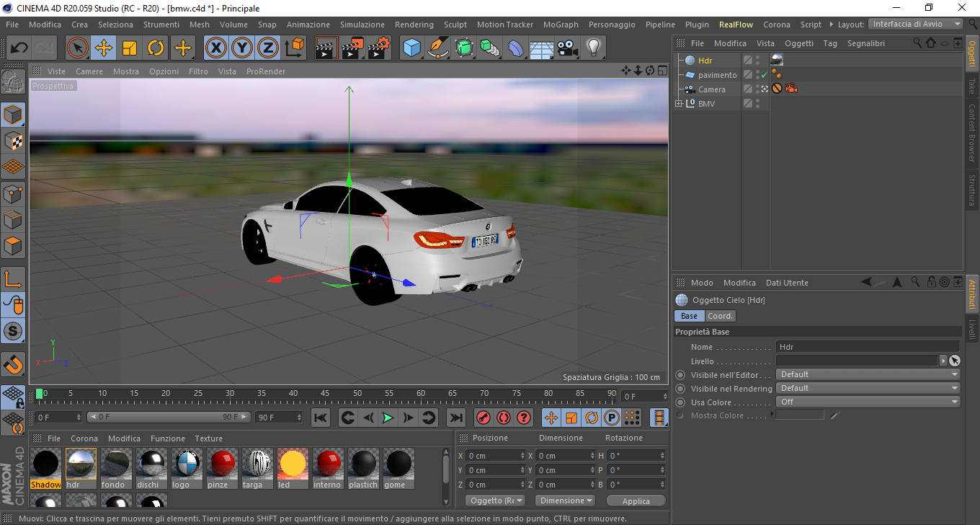Select the Camera protection tag
The width and height of the screenshot is (980, 525).
[777, 89]
